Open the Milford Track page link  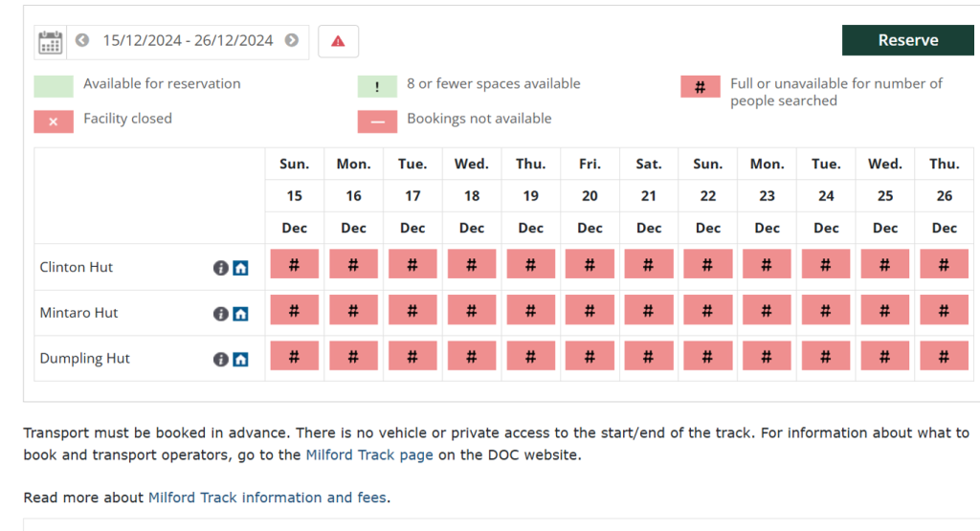point(369,455)
